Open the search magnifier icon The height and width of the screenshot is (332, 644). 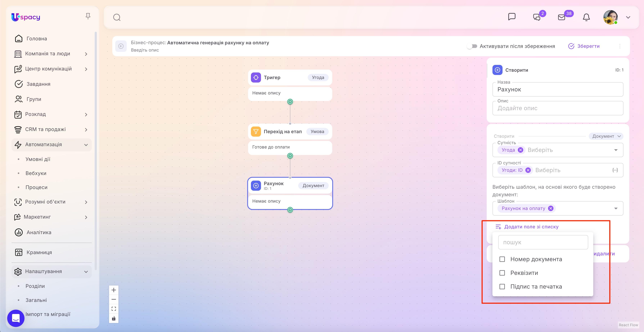point(117,17)
